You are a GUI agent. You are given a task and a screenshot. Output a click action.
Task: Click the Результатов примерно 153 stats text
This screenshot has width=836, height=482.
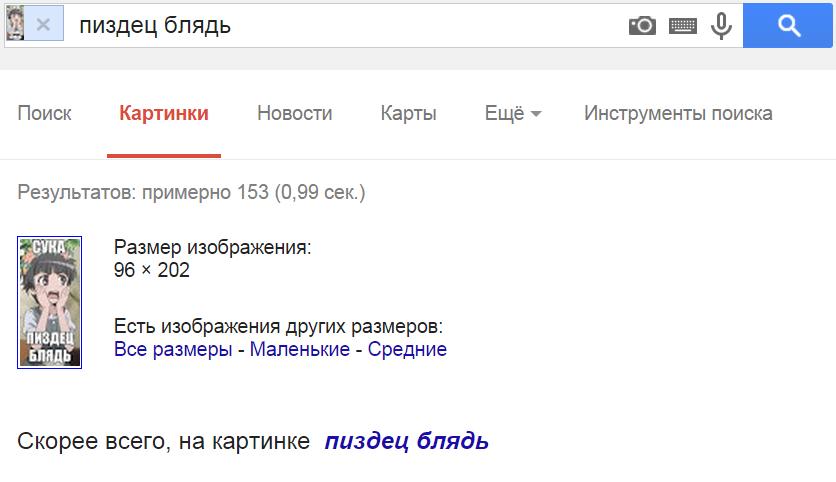coord(191,192)
